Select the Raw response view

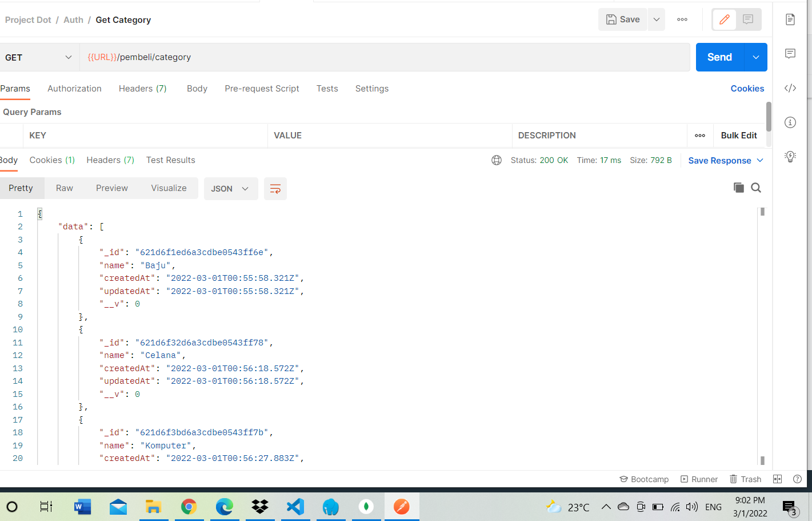click(65, 188)
